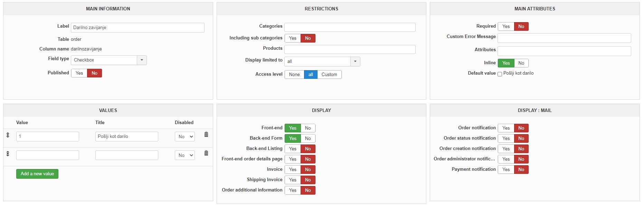
Task: Open the Field type dropdown
Action: (x=142, y=60)
